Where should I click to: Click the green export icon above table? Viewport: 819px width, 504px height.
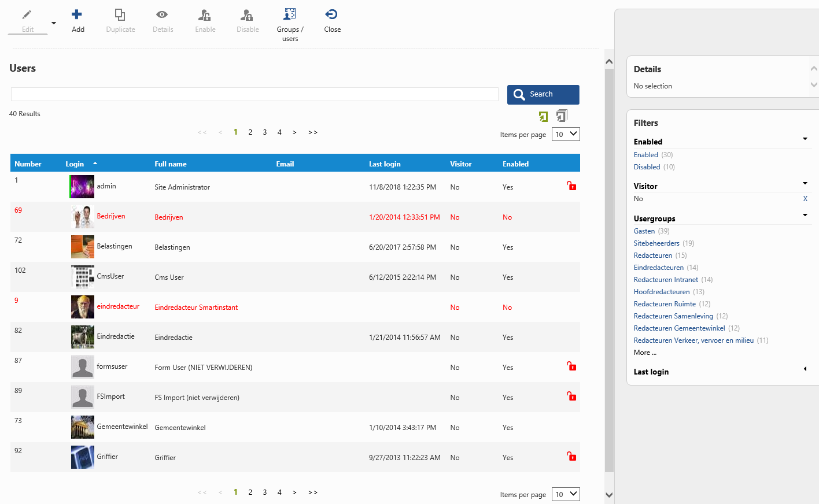(x=543, y=117)
